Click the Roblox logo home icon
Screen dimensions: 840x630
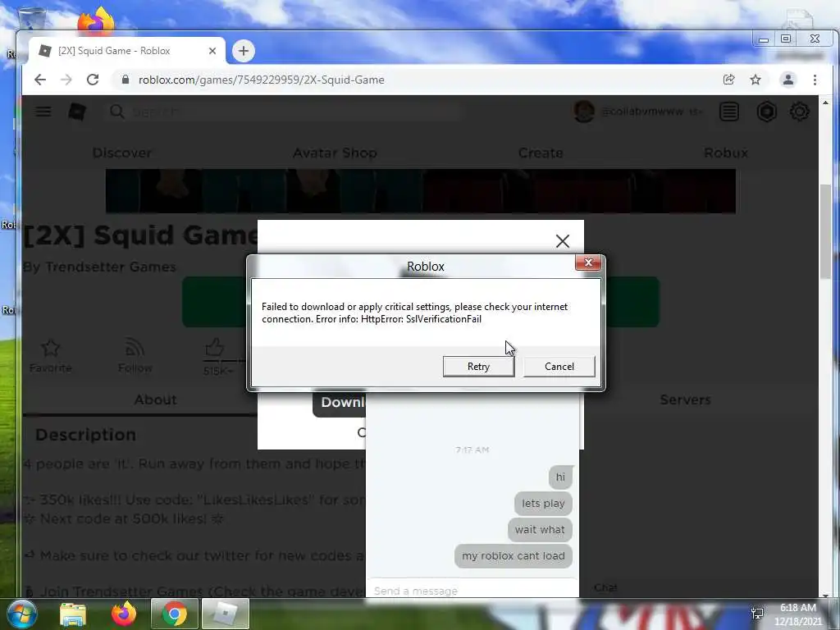click(x=76, y=112)
